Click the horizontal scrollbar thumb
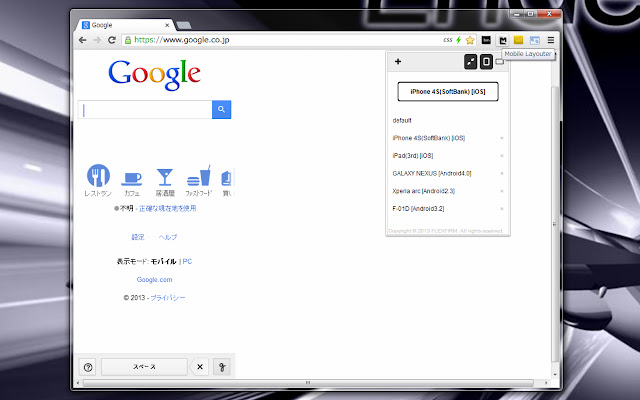This screenshot has height=400, width=640. [x=308, y=383]
